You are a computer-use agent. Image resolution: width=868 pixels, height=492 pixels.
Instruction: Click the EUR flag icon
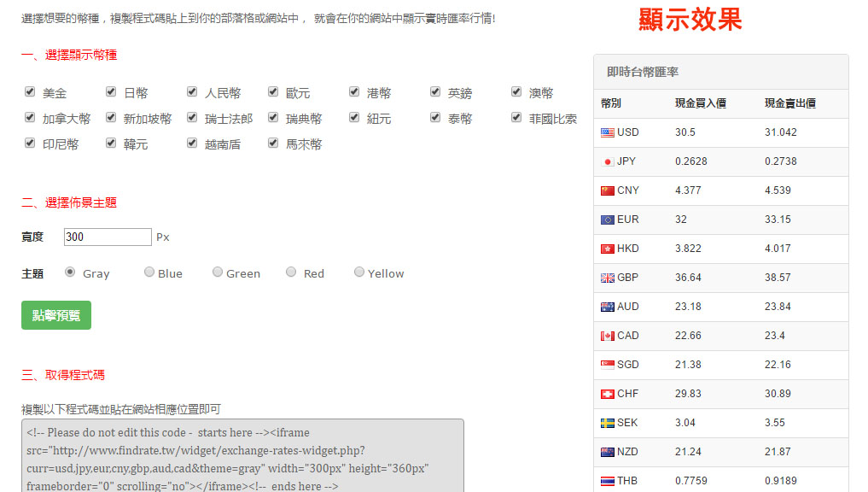[607, 220]
